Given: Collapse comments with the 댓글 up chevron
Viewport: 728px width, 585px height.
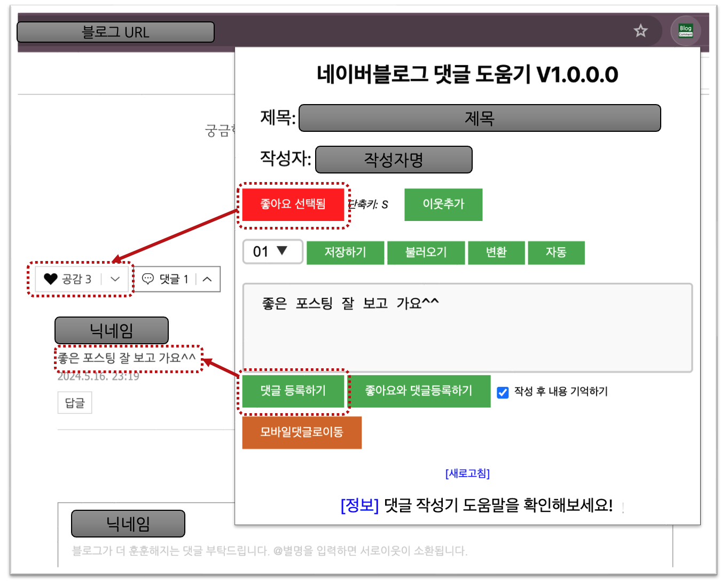Looking at the screenshot, I should (207, 279).
